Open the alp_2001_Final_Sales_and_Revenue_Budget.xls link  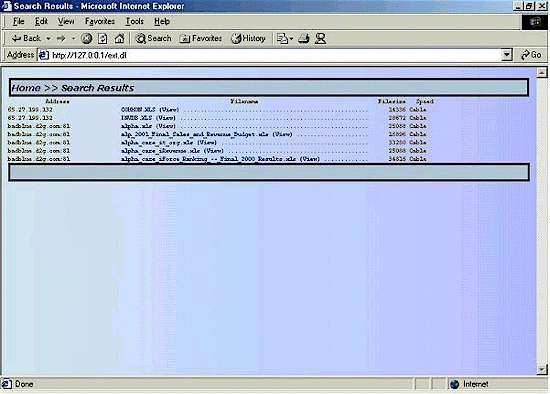[x=195, y=134]
